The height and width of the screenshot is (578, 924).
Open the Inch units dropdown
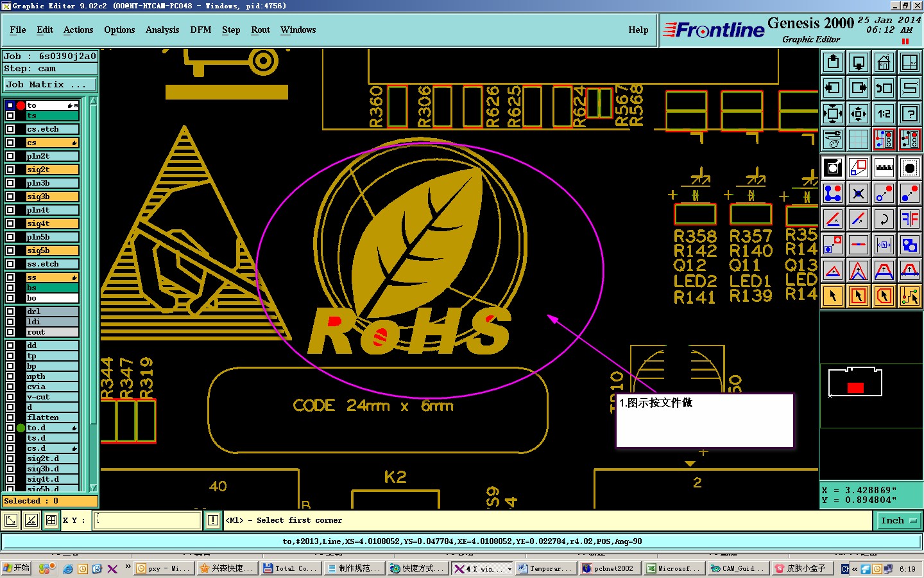(898, 521)
